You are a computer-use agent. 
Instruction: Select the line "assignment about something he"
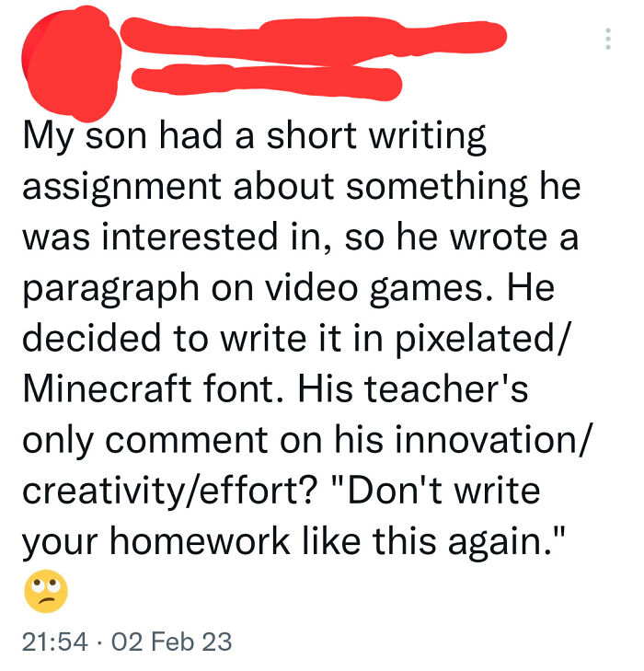tap(302, 187)
